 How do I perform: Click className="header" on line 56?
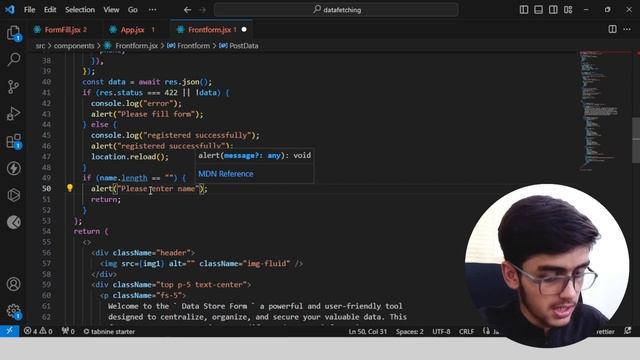152,253
